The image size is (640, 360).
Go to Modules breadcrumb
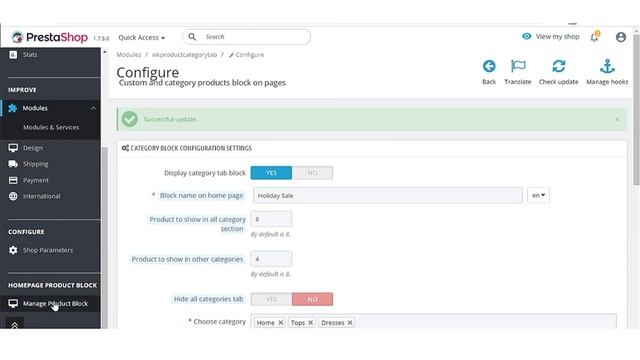click(x=129, y=54)
